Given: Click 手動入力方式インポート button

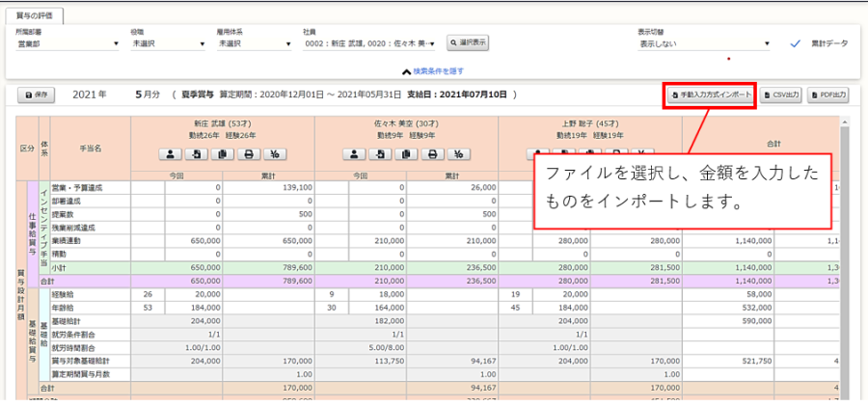Looking at the screenshot, I should coord(709,95).
